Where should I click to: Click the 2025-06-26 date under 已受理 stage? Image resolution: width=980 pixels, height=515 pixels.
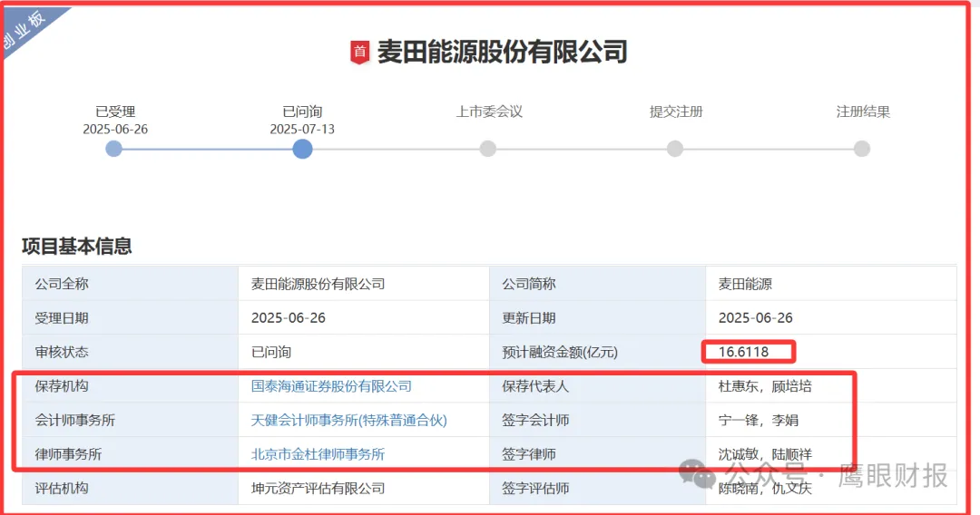pos(115,130)
